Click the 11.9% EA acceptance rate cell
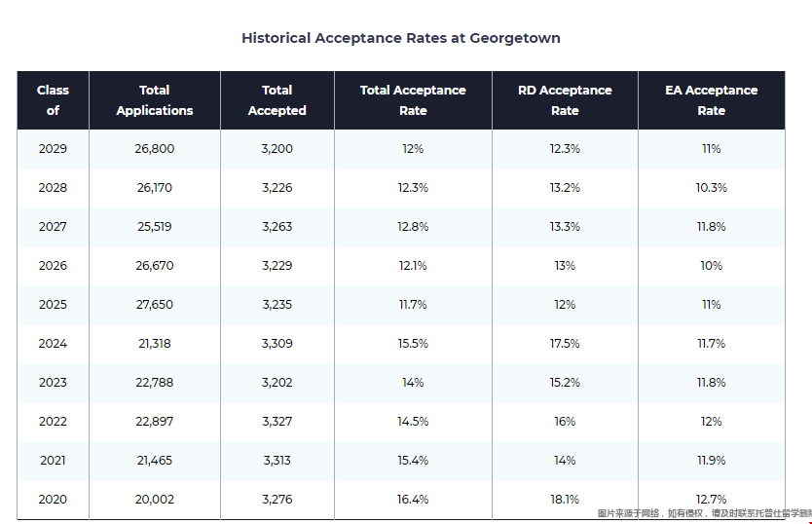This screenshot has height=524, width=812. [711, 461]
